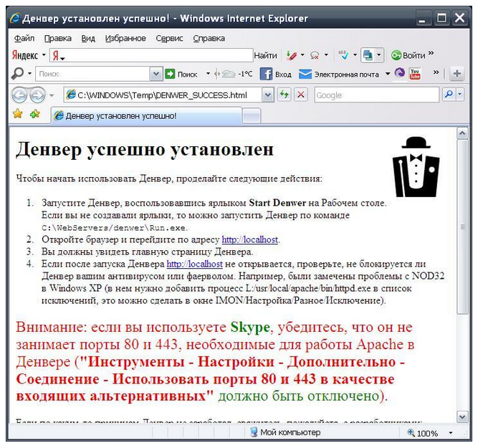Expand the spam marker icon dropdown arrow
The height and width of the screenshot is (448, 478).
click(x=302, y=55)
